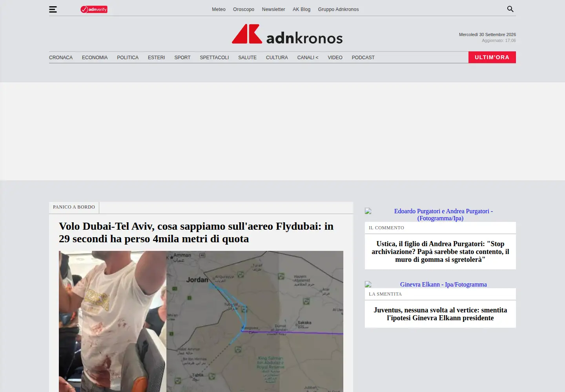The width and height of the screenshot is (565, 392).
Task: Open Edoardo Purgatori e Andrea Purgatori image link
Action: pos(440,214)
